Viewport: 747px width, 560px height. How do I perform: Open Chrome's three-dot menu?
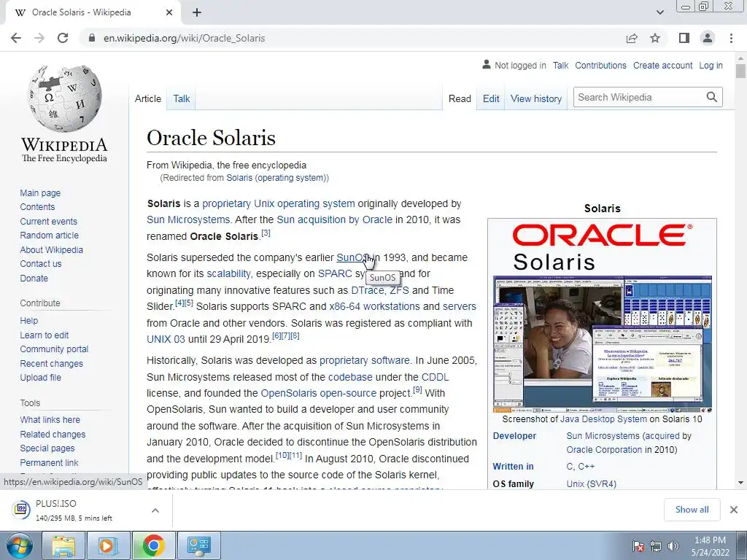click(x=731, y=38)
